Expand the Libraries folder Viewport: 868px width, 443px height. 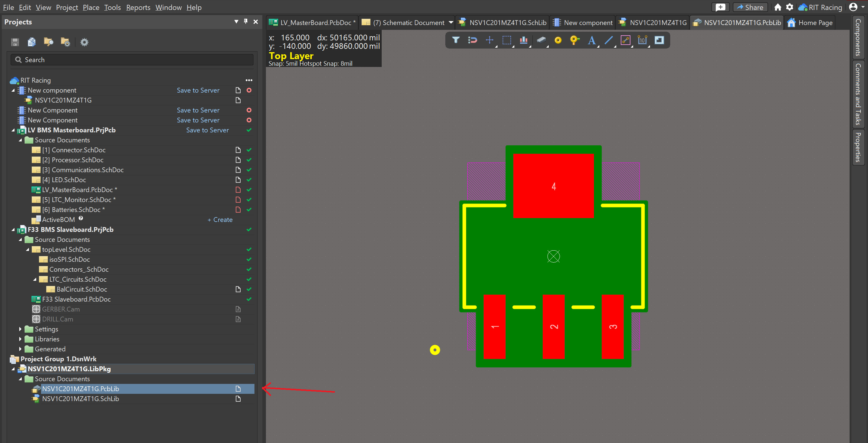(20, 339)
